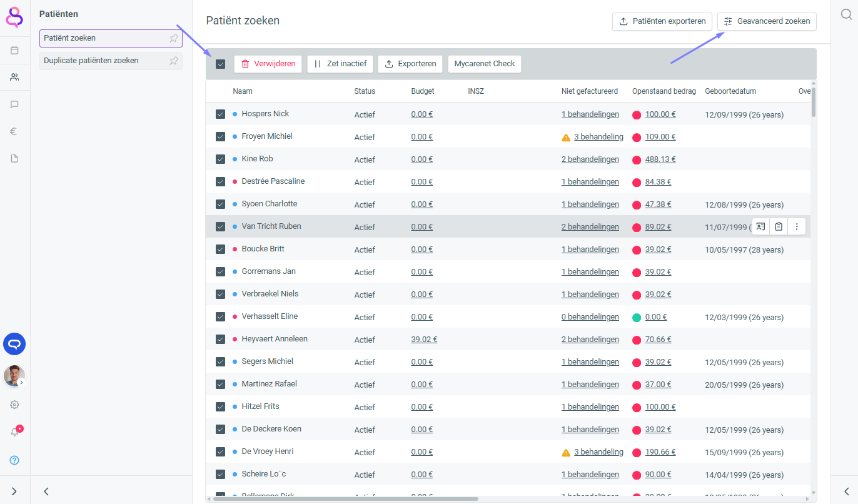Expand the right-side panel using bottom chevron

click(x=846, y=491)
